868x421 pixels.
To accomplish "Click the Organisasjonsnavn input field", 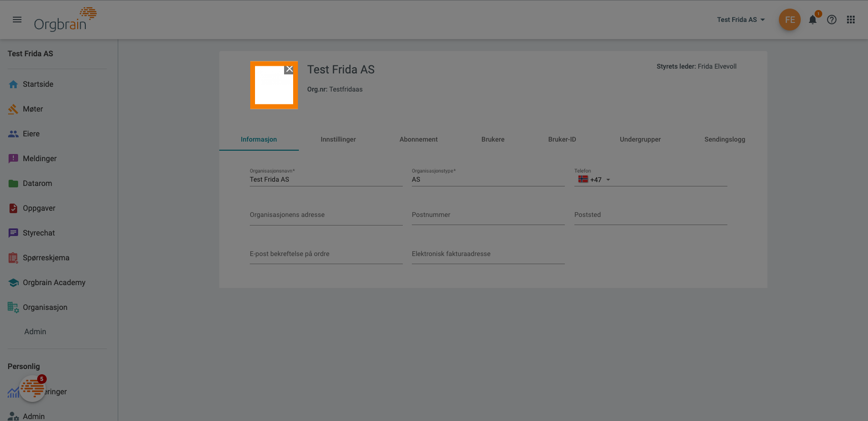I will point(326,180).
